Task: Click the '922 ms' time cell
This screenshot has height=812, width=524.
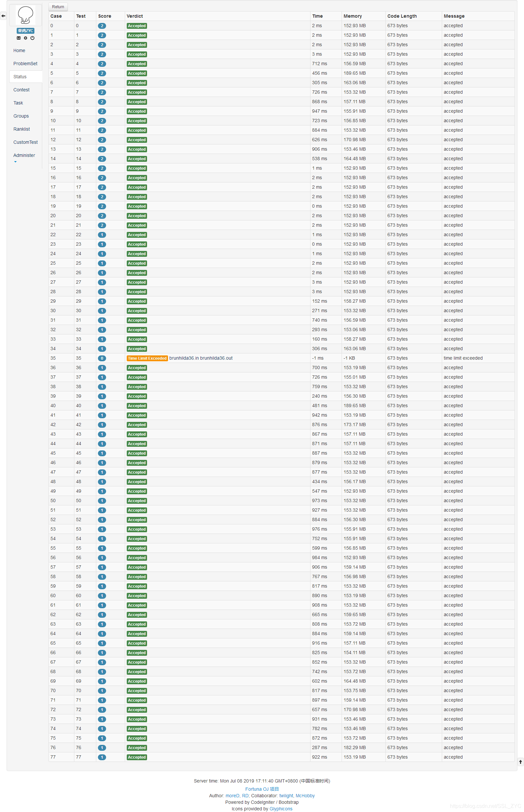Action: [x=320, y=757]
